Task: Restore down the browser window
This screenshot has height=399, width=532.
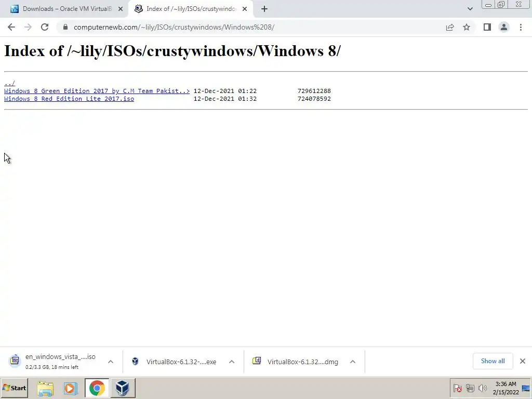Action: point(501,4)
